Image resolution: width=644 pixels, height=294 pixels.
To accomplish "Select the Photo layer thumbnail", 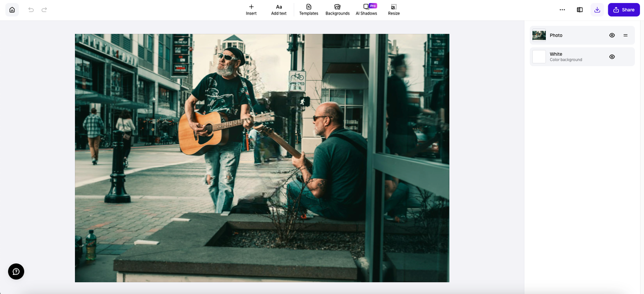I will (539, 35).
